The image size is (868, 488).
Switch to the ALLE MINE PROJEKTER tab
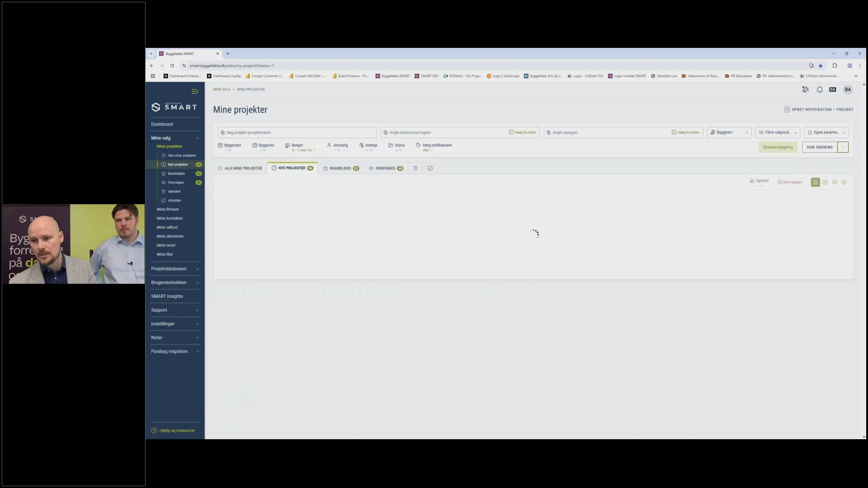click(x=240, y=168)
